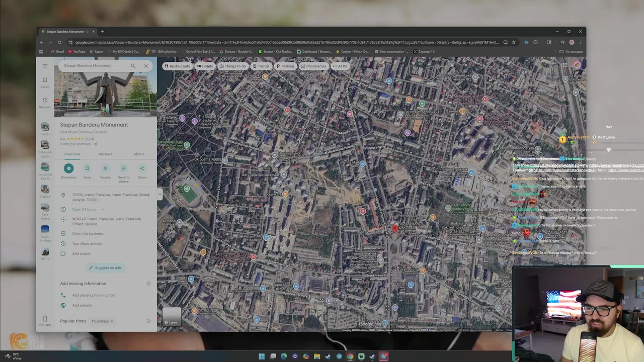The width and height of the screenshot is (644, 362).
Task: Copy the plus code WP47+8F
Action: (x=106, y=221)
